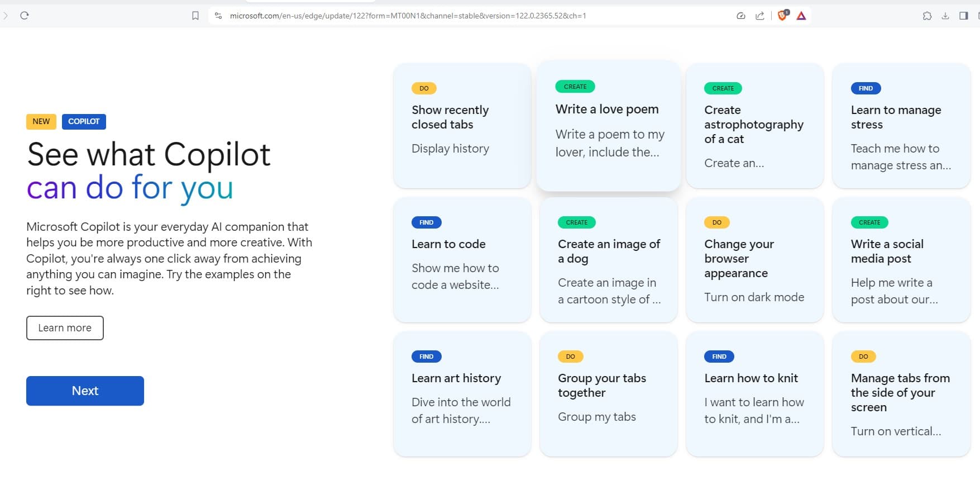Viewport: 980px width, 480px height.
Task: Click the address bar URL field
Action: (x=408, y=16)
